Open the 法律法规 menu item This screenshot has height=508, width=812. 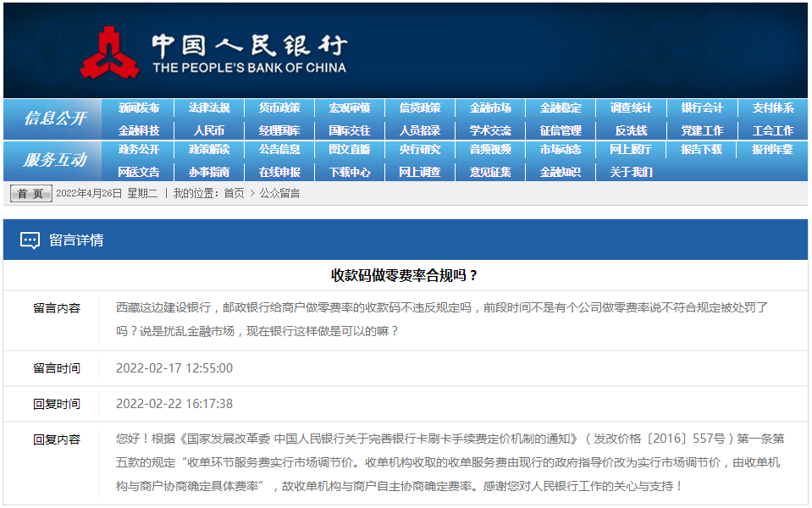pyautogui.click(x=209, y=108)
